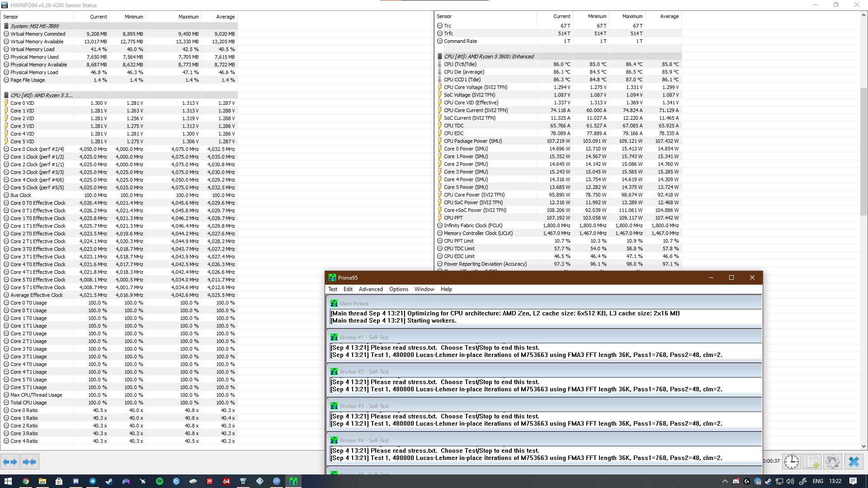Screen dimensions: 868x488
Task: Select the Infinity Fabric Clock (FCLK) row
Action: [x=558, y=225]
